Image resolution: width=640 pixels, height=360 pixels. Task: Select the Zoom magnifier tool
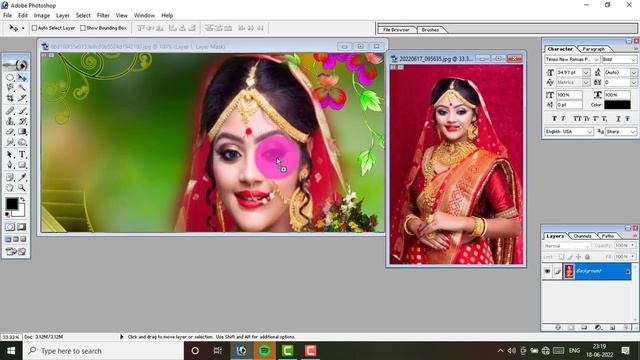pos(22,188)
